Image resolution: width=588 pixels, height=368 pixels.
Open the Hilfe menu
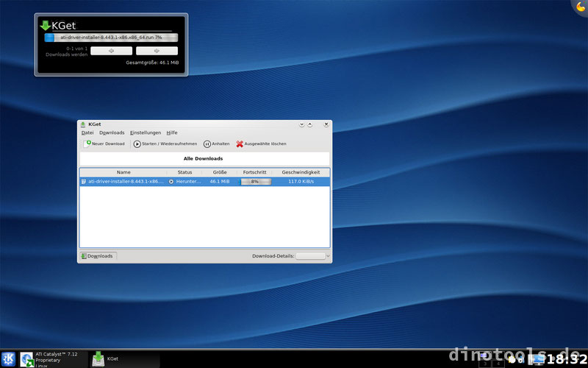tap(172, 132)
